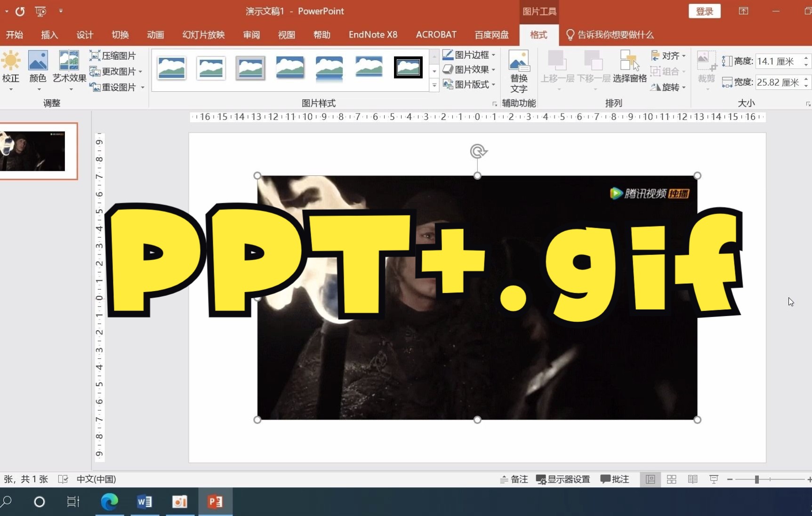
Task: Open the EndNote X8 ribbon tab
Action: pyautogui.click(x=372, y=34)
